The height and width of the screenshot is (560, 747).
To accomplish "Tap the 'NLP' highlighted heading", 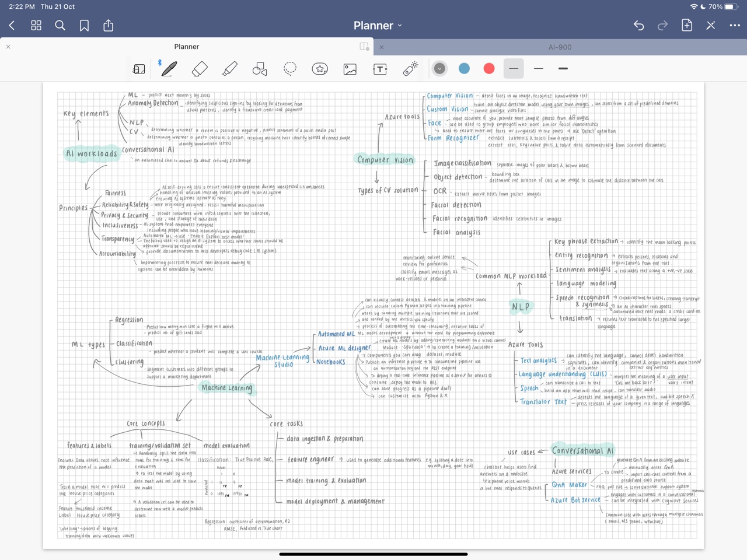I will [521, 306].
